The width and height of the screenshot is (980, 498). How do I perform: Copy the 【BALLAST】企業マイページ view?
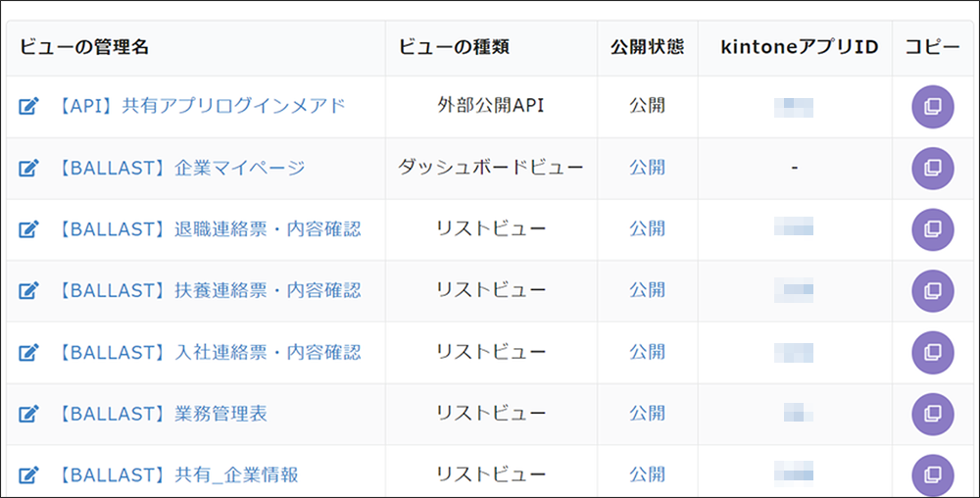point(932,169)
